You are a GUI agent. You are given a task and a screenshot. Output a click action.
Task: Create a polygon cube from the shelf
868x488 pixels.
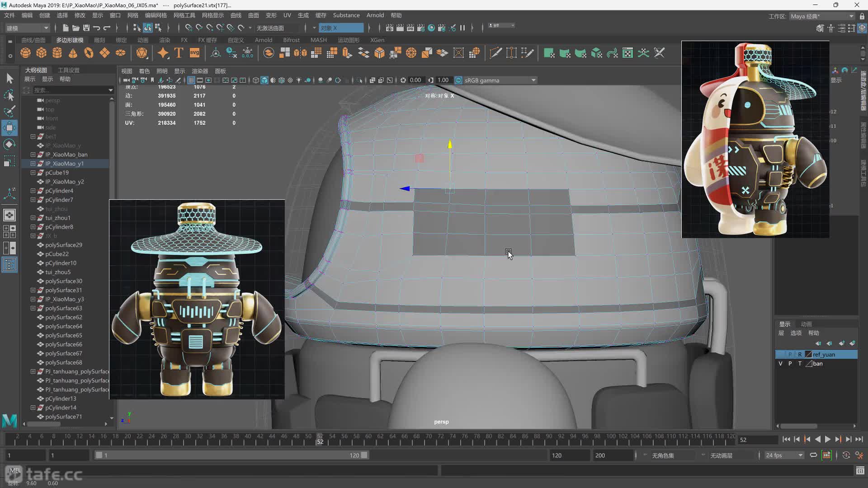[42, 53]
